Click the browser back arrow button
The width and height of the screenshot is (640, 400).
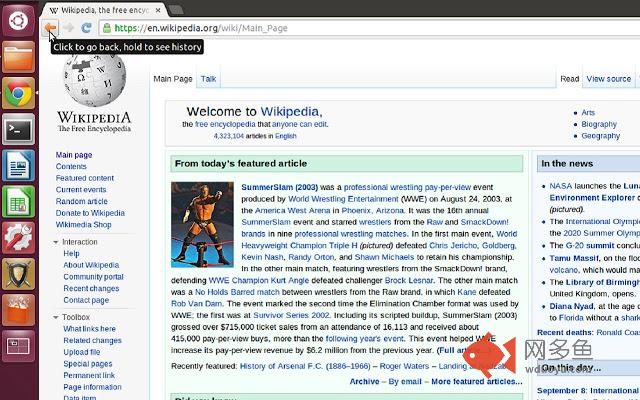[50, 28]
